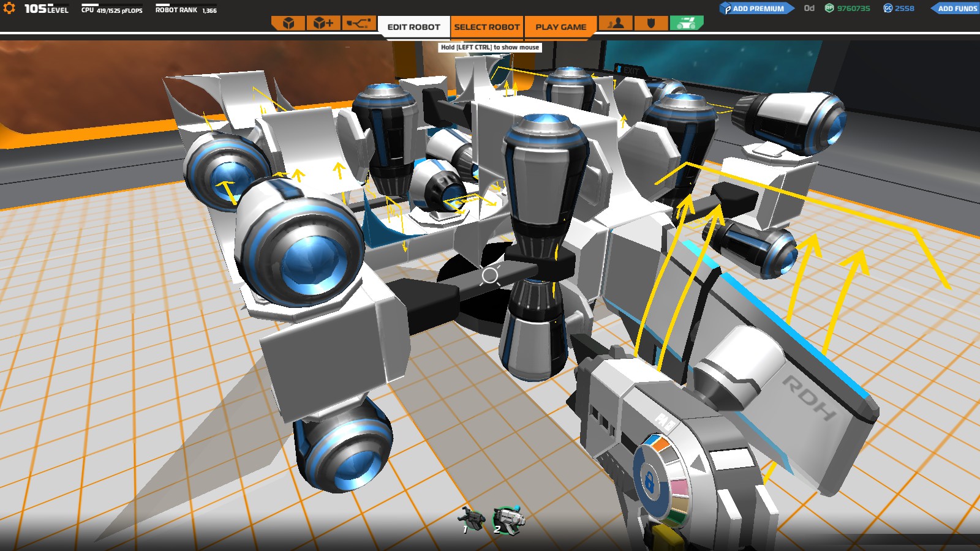Screen dimensions: 980x551
Task: Switch to the Edit Robot tab
Action: 414,27
